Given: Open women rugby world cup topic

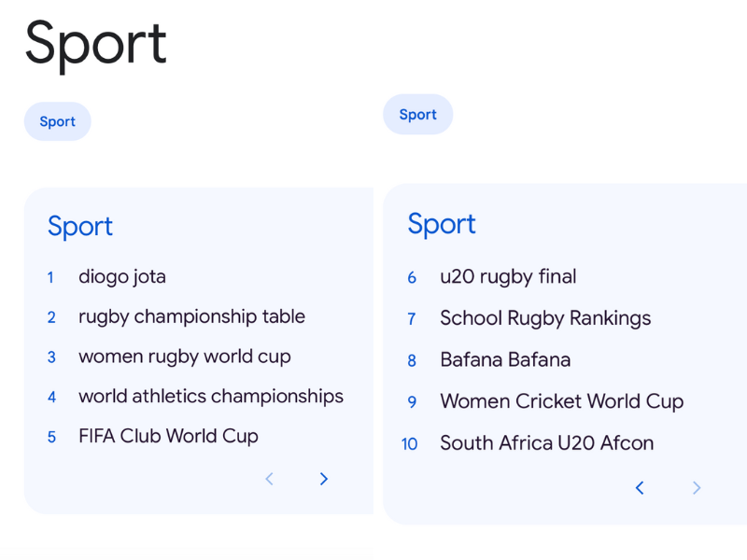Looking at the screenshot, I should point(184,357).
